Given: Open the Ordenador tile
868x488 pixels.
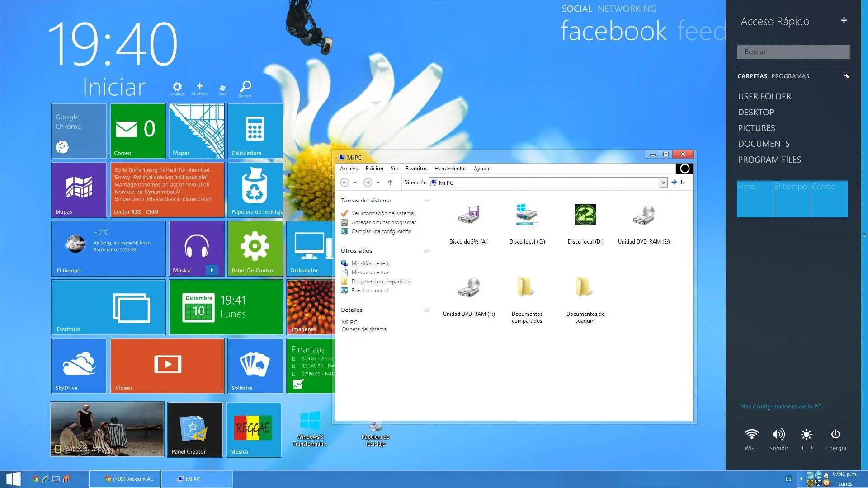Looking at the screenshot, I should coord(310,249).
